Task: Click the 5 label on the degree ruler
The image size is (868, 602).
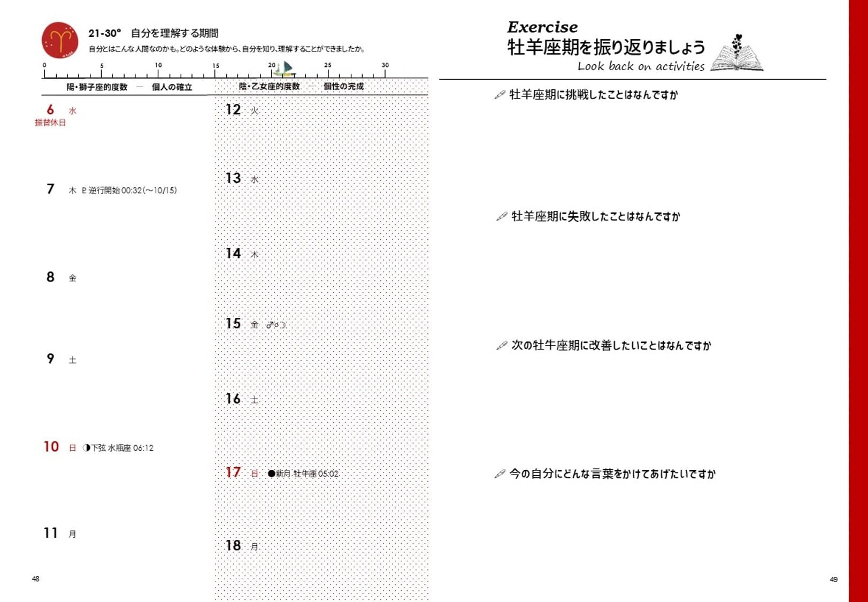Action: pos(102,65)
